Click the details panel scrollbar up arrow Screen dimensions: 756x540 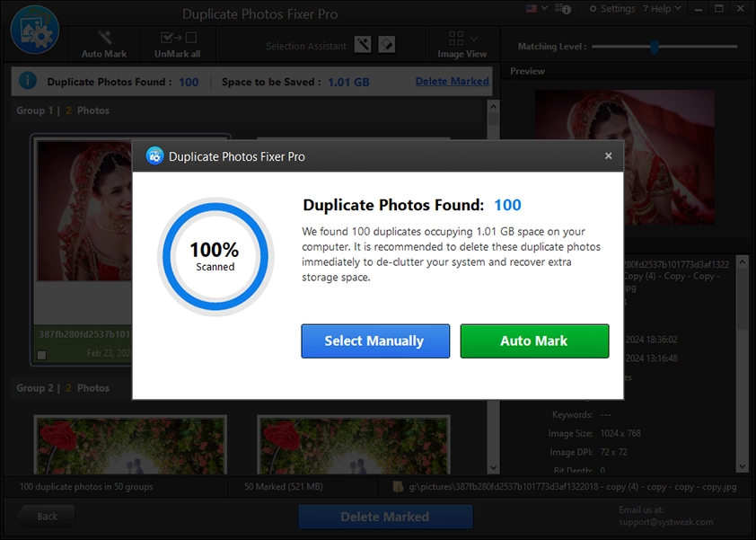pos(743,261)
